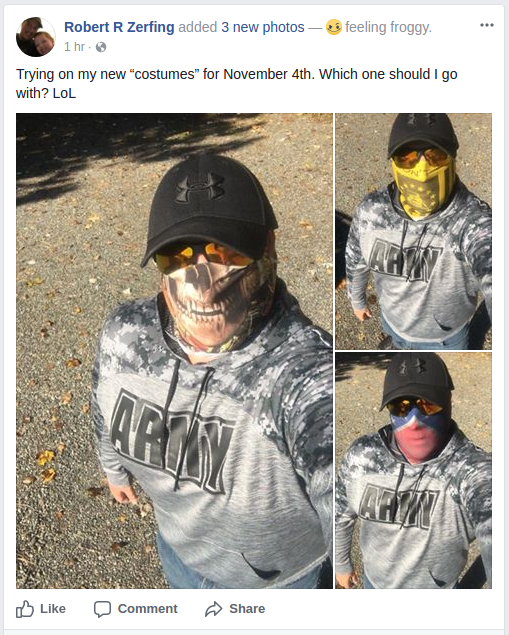Click the feeling froggy emoji icon
509x635 pixels.
coord(334,27)
